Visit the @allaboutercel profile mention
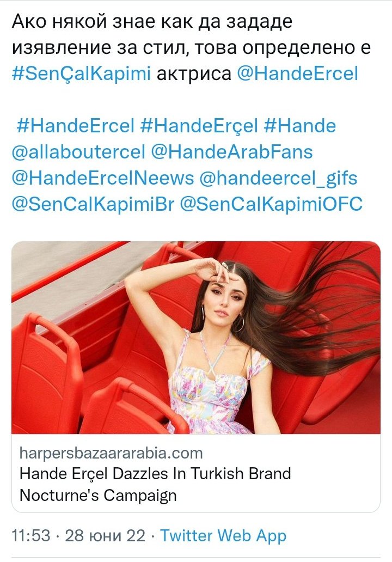 [x=78, y=152]
